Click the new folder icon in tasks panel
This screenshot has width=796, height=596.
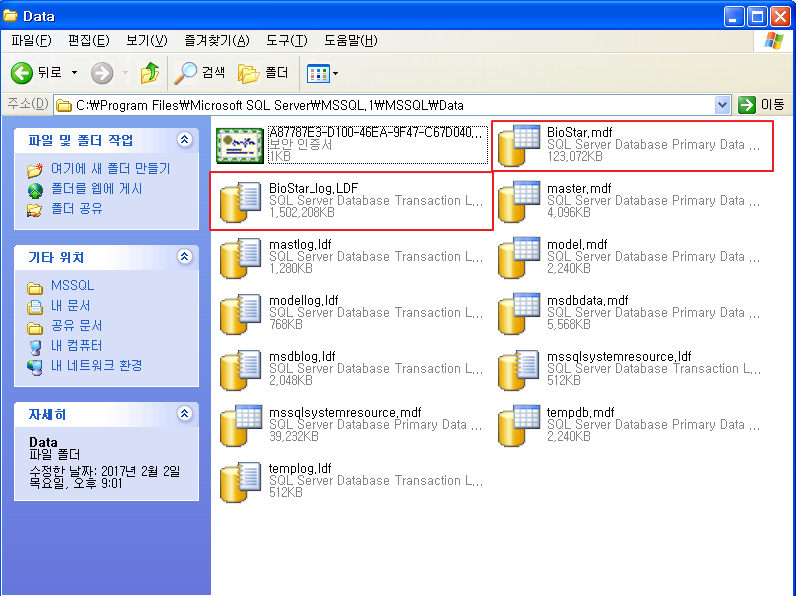(35, 169)
